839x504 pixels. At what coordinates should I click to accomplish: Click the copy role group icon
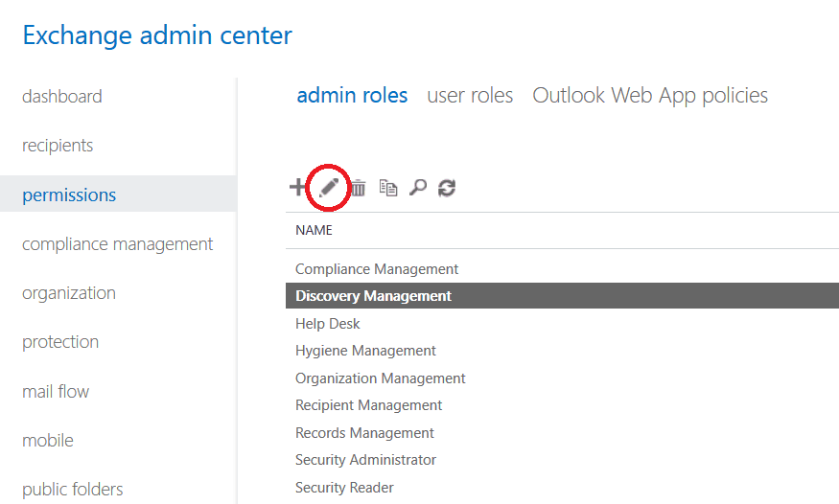pos(387,188)
